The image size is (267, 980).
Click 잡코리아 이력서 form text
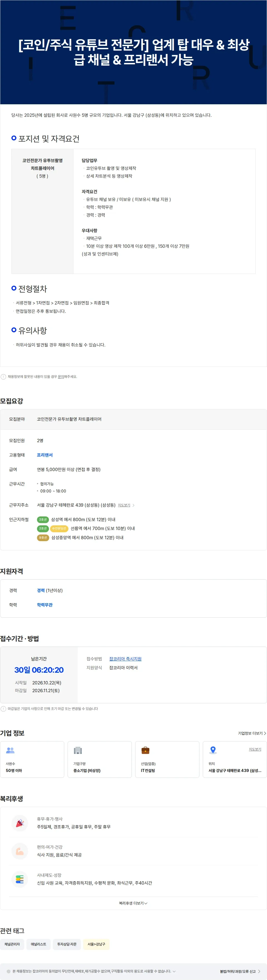[x=123, y=668]
